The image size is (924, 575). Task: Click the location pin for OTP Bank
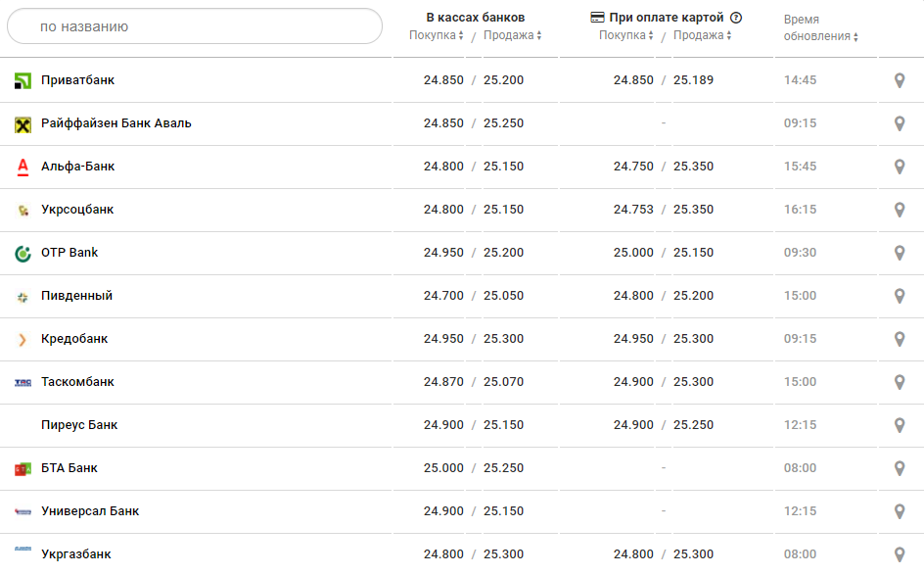pyautogui.click(x=900, y=253)
